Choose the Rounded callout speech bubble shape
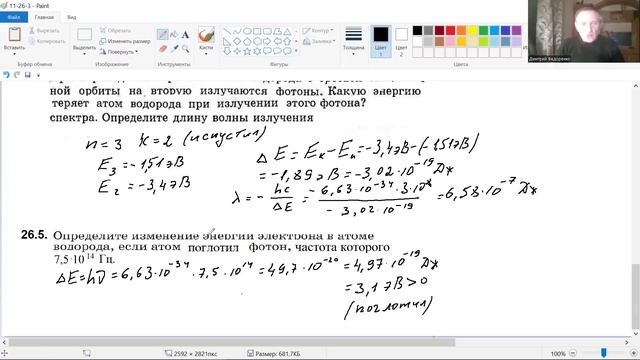This screenshot has width=640, height=360. pyautogui.click(x=267, y=51)
